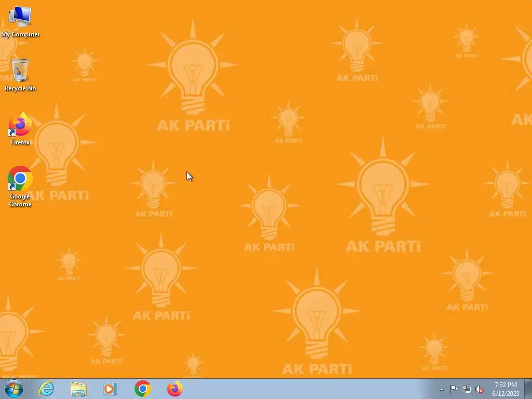The height and width of the screenshot is (399, 532).
Task: Launch Chrome from the taskbar
Action: [x=142, y=389]
